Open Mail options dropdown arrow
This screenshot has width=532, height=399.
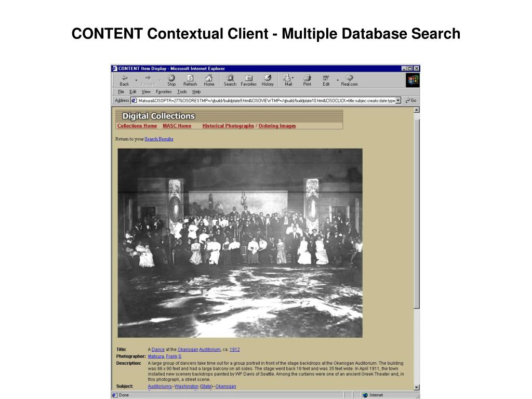pos(293,78)
